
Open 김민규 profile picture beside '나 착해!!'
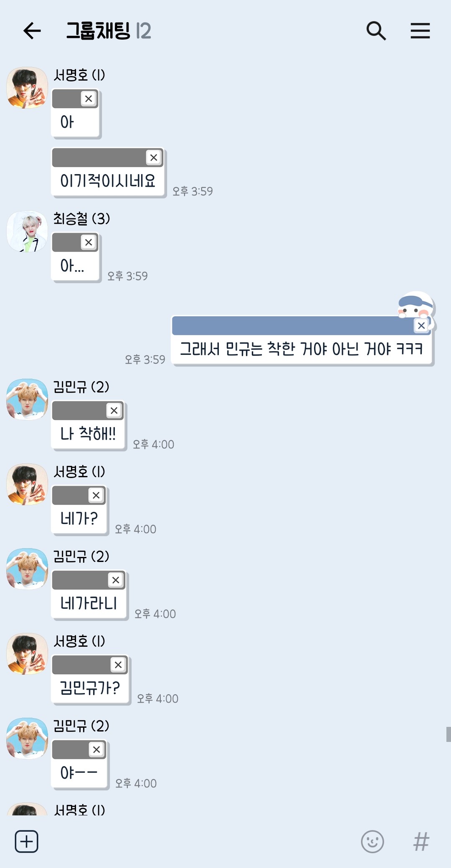click(27, 400)
